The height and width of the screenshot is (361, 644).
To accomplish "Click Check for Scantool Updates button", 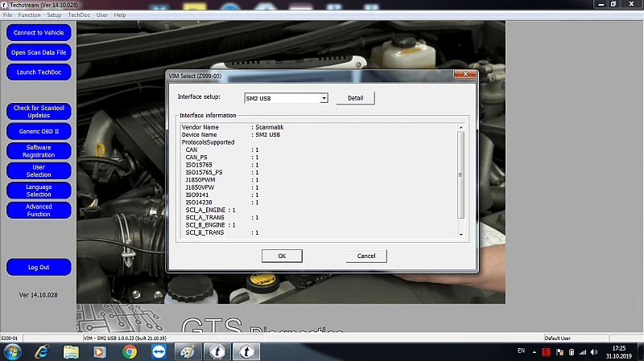I will click(39, 112).
